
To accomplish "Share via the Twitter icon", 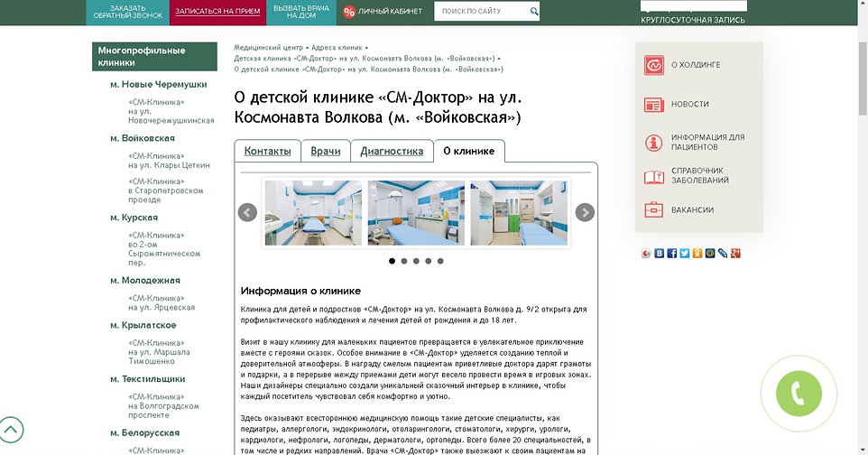I will pos(684,254).
